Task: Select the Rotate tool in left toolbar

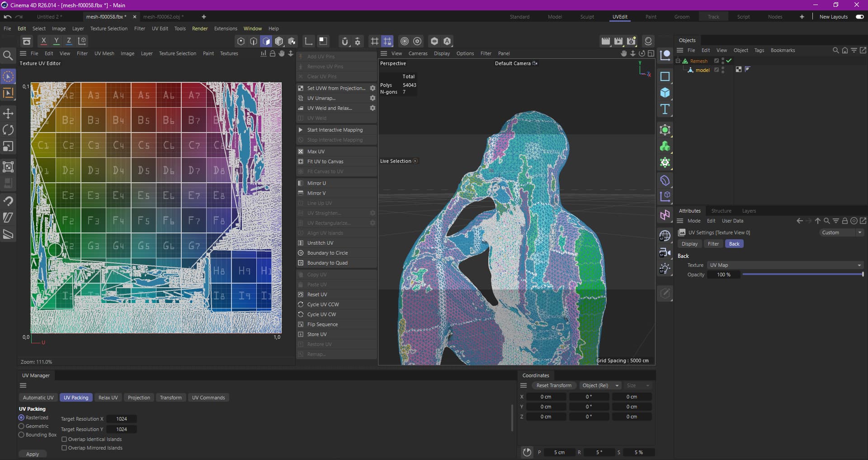Action: (8, 130)
